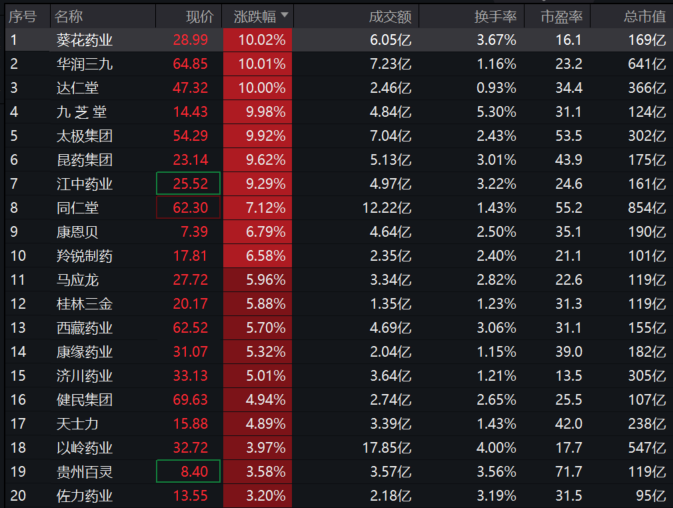Click row number 10 in 序号 column
This screenshot has width=673, height=508.
click(18, 256)
